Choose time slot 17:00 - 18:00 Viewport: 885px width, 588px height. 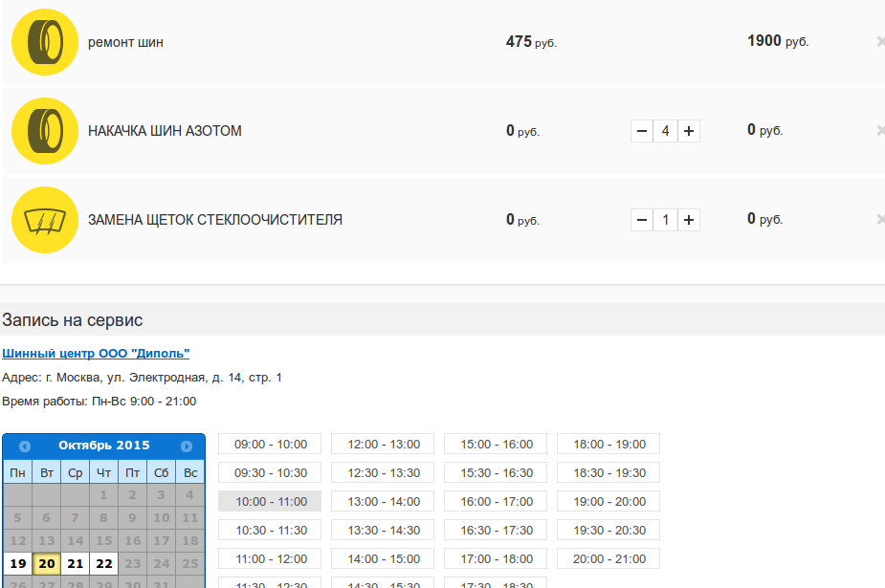click(x=496, y=559)
